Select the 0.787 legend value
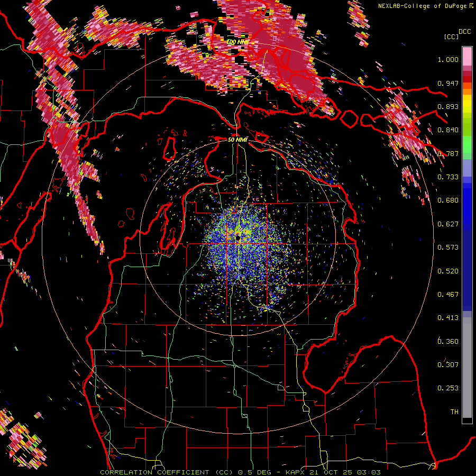The image size is (476, 476). tap(448, 153)
